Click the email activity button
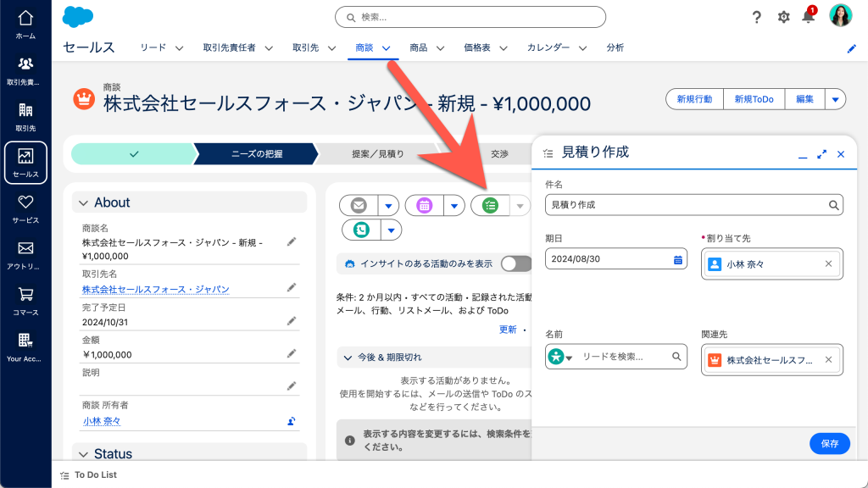Screen dimensions: 868x488 click(x=359, y=205)
